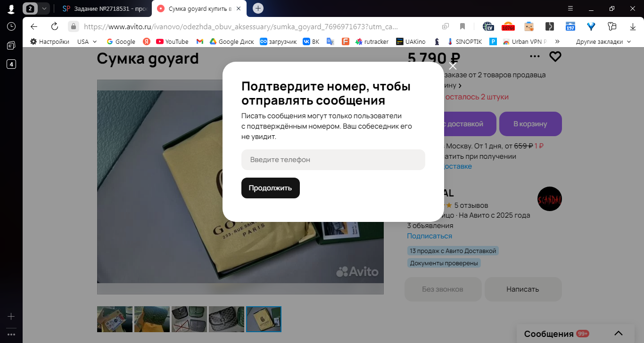644x343 pixels.
Task: Open the 'Сообщения' messages panel
Action: coord(549,334)
